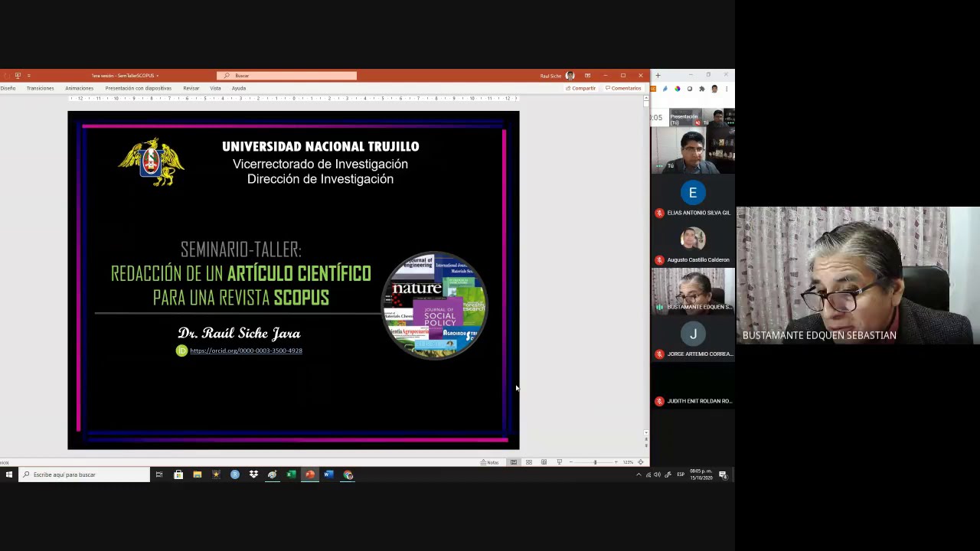Screen dimensions: 980x551
Task: Switch to PowerPoint in the taskbar
Action: click(x=310, y=474)
